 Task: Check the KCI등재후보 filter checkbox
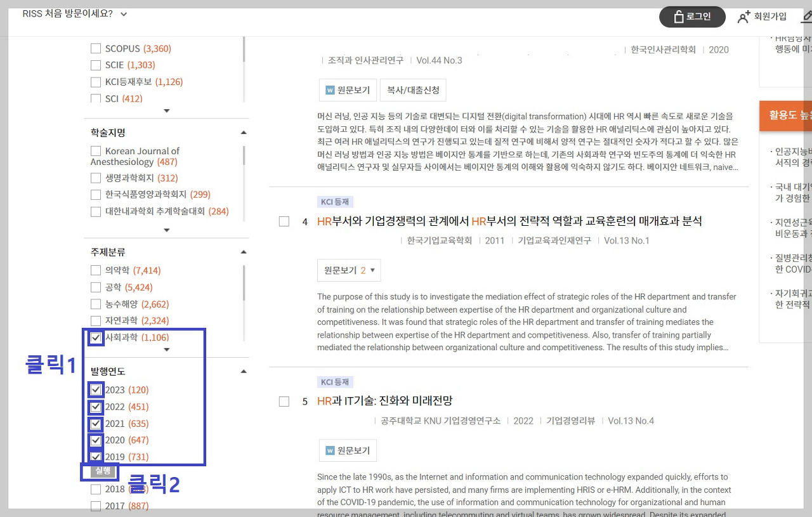click(96, 82)
